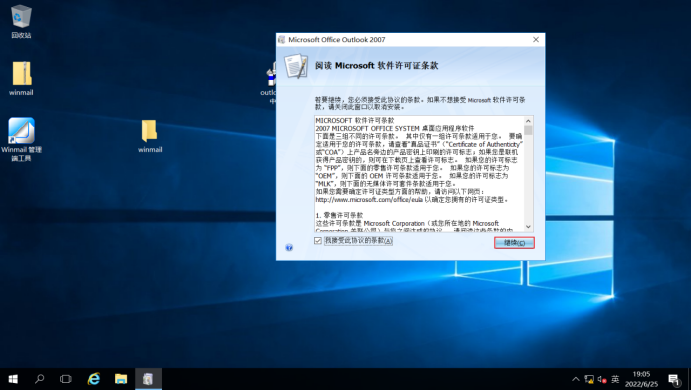Open taskbar search
The height and width of the screenshot is (390, 691).
tap(40, 379)
